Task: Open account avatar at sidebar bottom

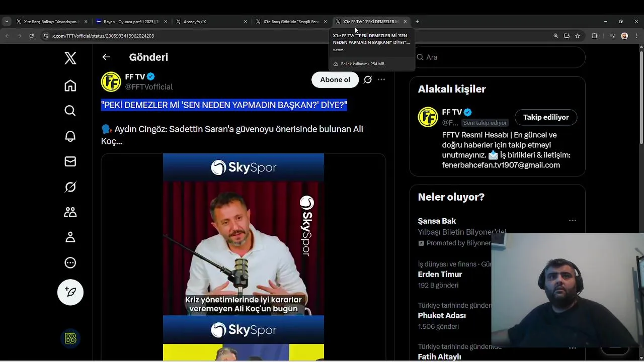Action: (x=70, y=338)
